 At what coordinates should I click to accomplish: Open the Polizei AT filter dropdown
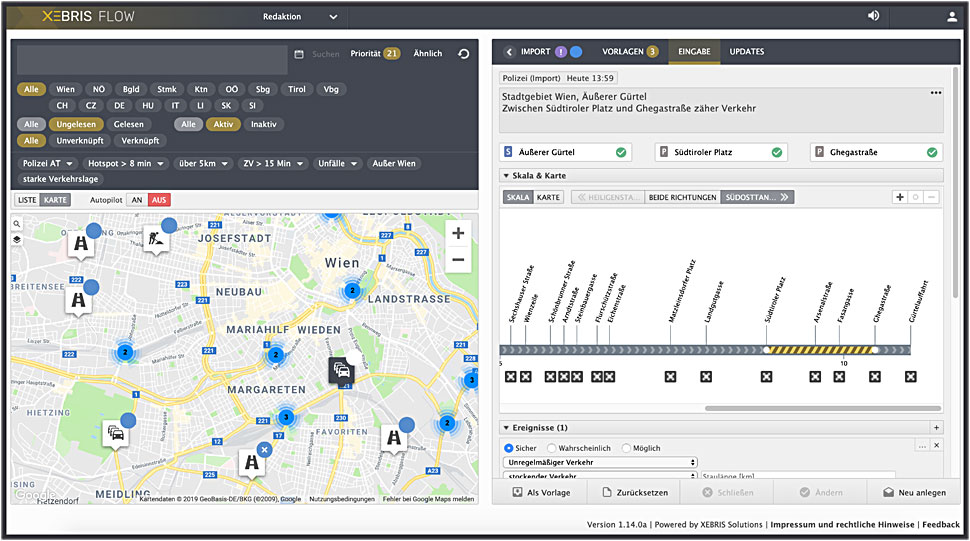coord(47,163)
